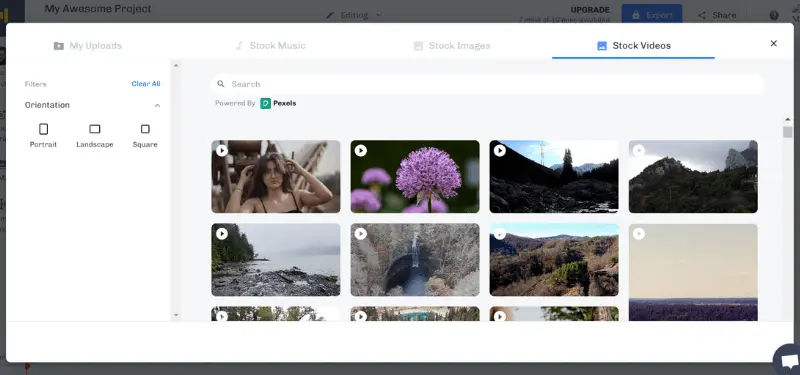Filter by Square orientation

145,136
